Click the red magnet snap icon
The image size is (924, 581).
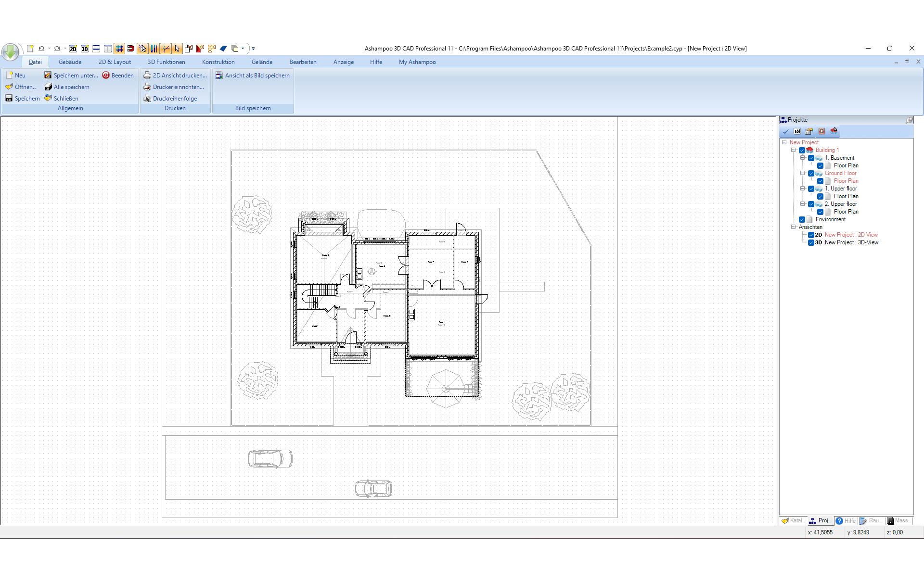(130, 49)
